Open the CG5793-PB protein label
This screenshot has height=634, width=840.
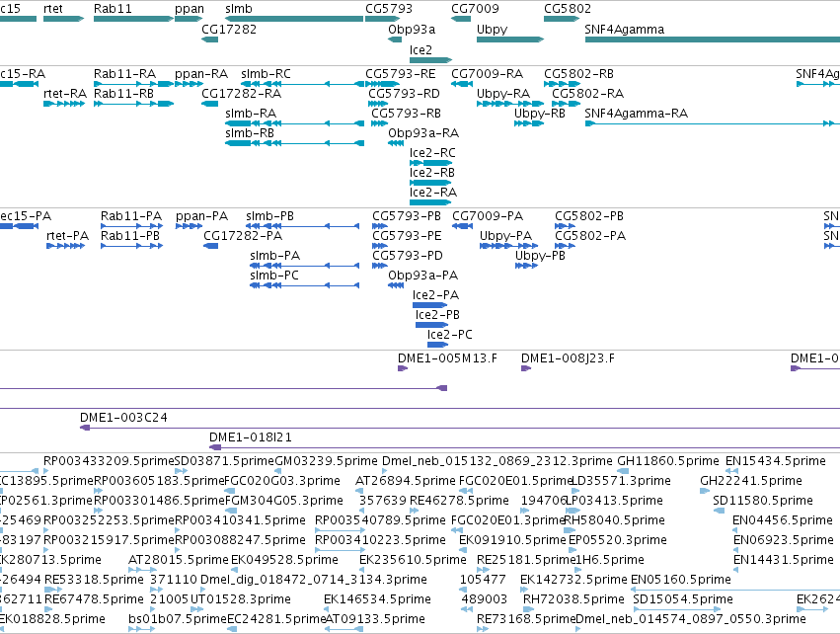coord(407,216)
